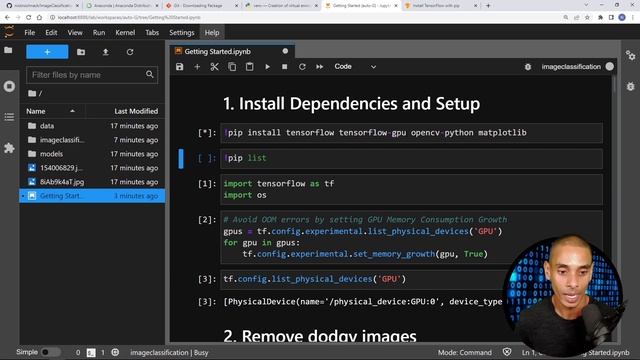Click the kernel status circle indicator
The image size is (640, 360).
pyautogui.click(x=610, y=67)
